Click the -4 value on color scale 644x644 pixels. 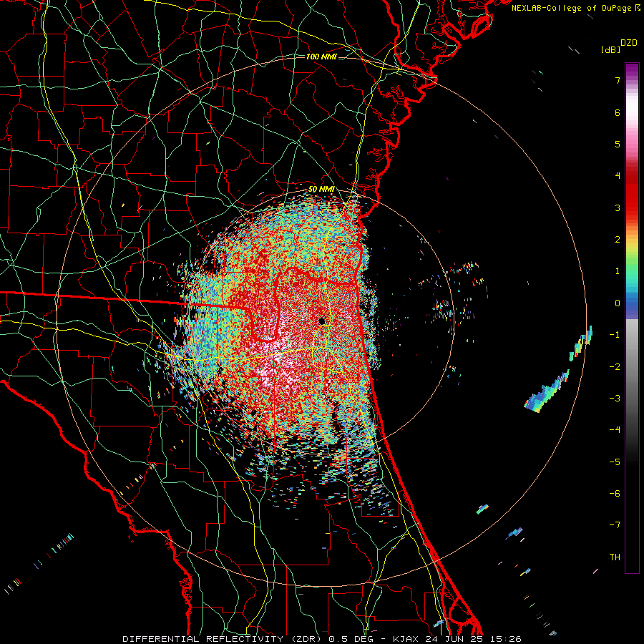pyautogui.click(x=615, y=430)
